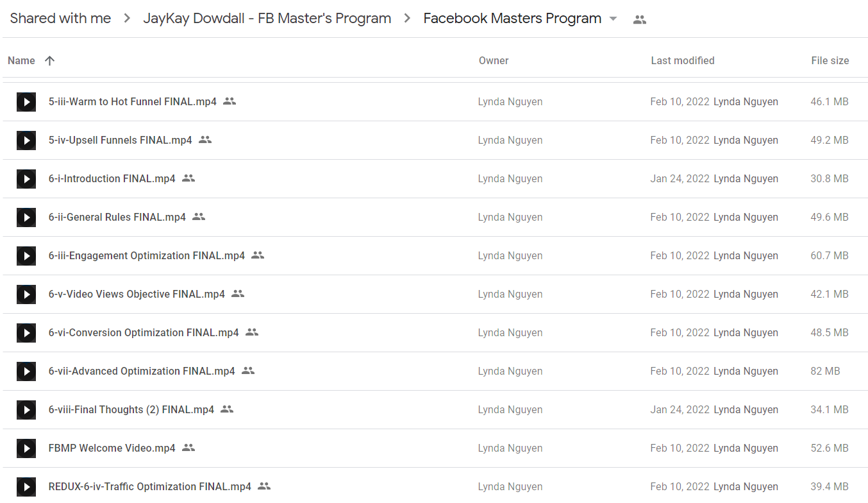
Task: Click shared icon beside 6-viii-Final Thoughts
Action: coord(227,409)
